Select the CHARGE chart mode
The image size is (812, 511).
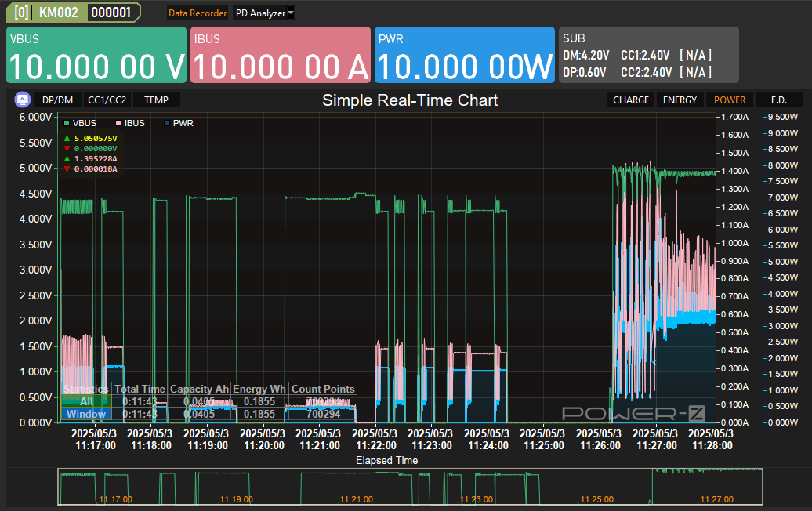coord(631,100)
